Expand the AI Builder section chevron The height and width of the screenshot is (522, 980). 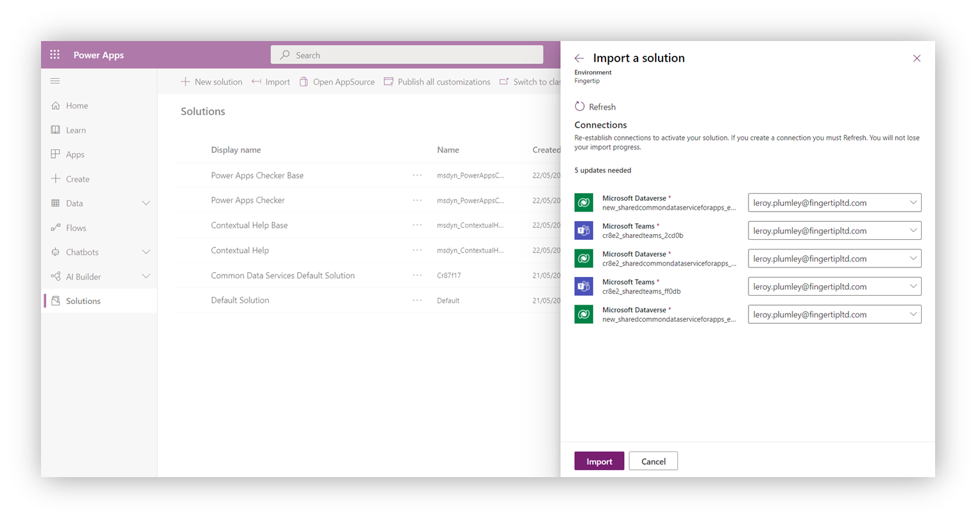(146, 276)
